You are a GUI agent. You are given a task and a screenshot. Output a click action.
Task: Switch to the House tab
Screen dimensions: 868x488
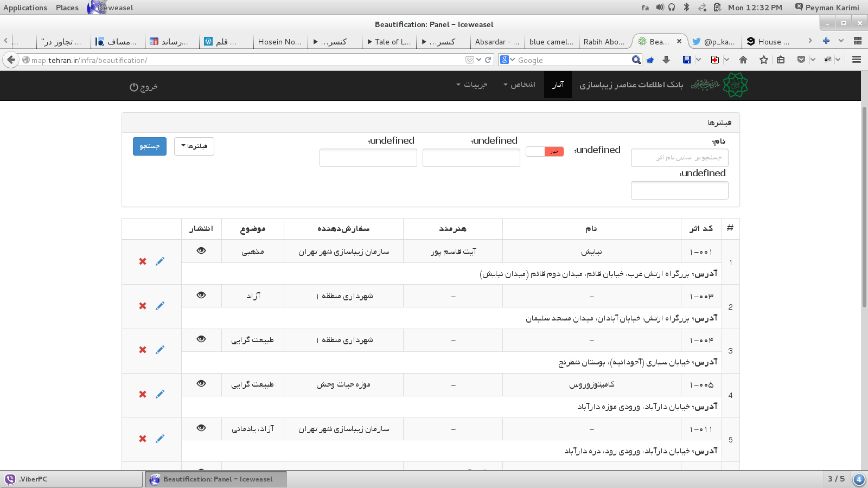tap(768, 41)
